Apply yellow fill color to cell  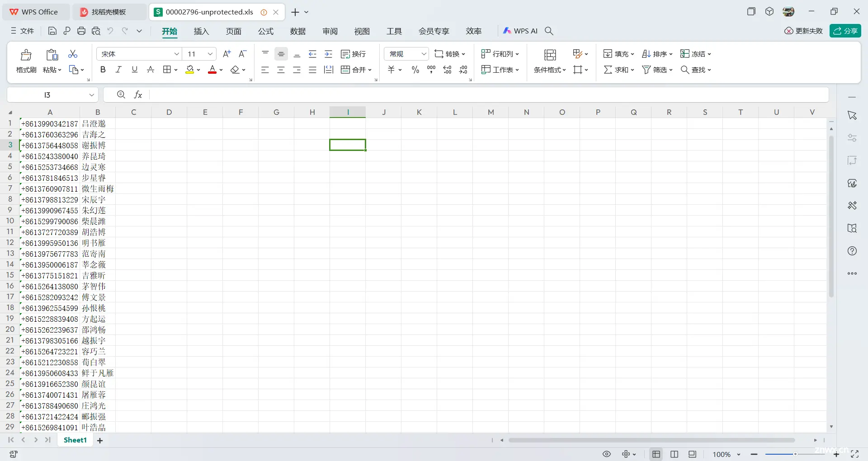(x=190, y=70)
